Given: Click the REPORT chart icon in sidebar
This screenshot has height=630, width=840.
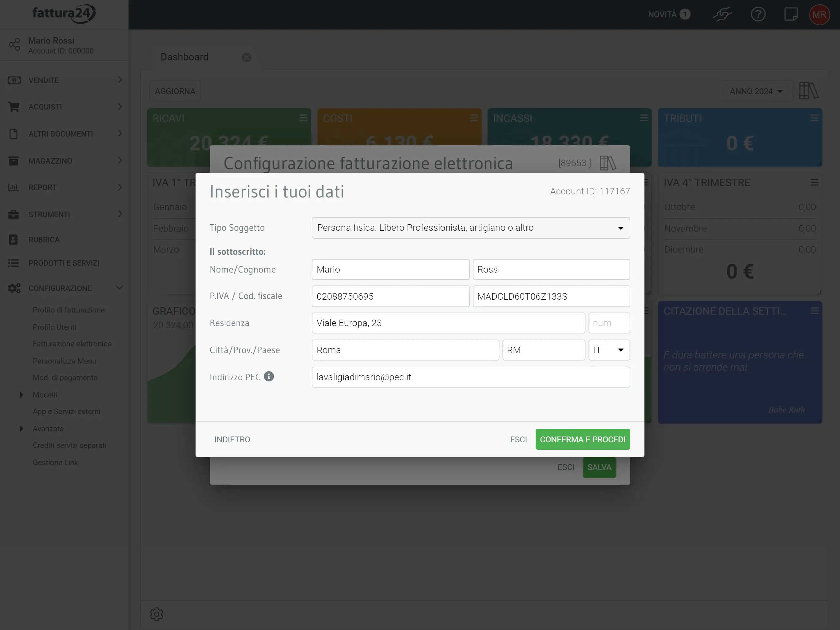Looking at the screenshot, I should tap(13, 187).
